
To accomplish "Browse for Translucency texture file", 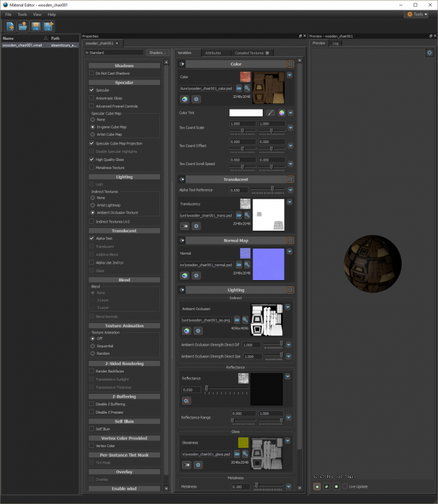I will 239,215.
